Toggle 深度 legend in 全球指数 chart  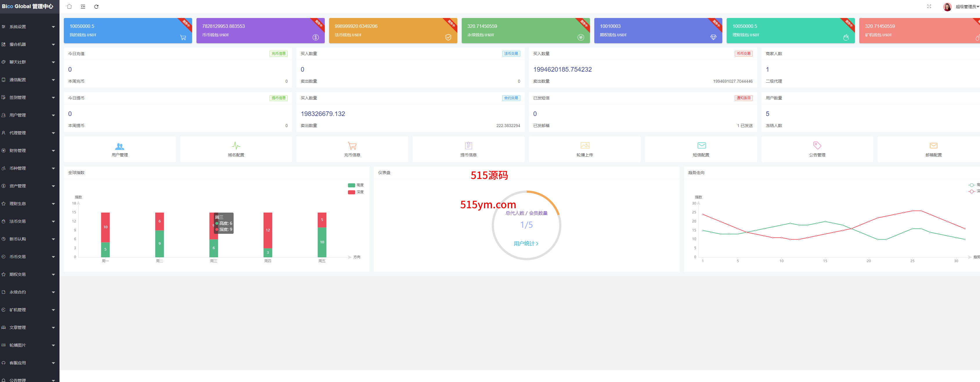point(355,192)
